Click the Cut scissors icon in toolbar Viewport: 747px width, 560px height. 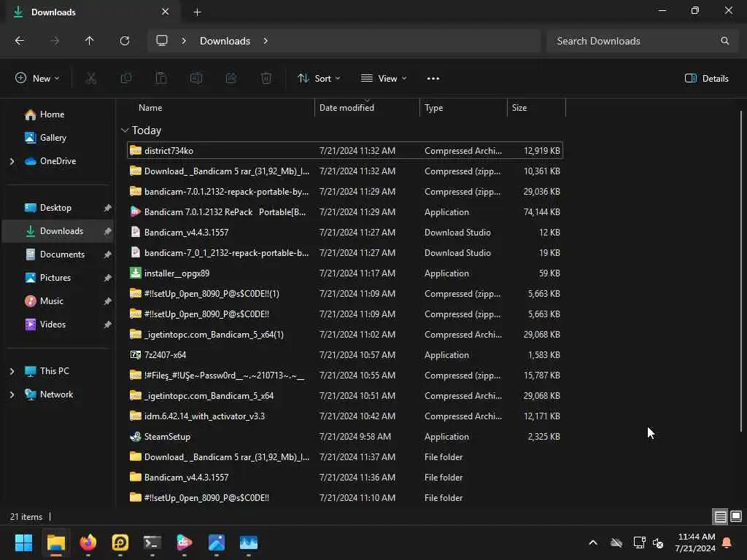tap(91, 79)
